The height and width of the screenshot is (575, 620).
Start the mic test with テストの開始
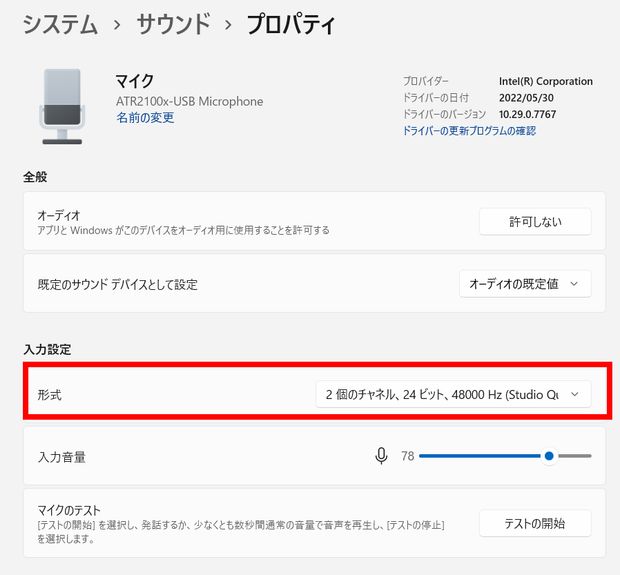(535, 524)
